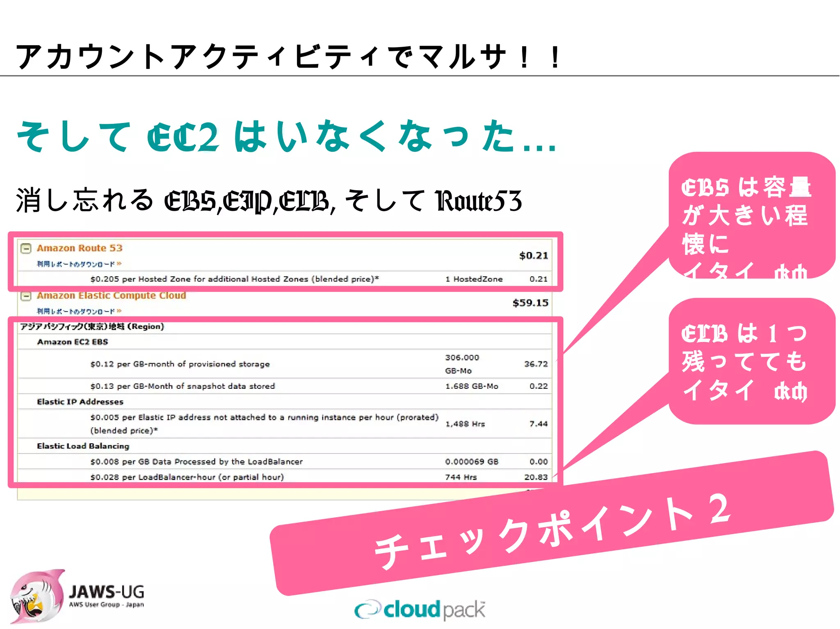The width and height of the screenshot is (840, 629).
Task: Select the $0.21 Route 53 total
Action: [534, 255]
